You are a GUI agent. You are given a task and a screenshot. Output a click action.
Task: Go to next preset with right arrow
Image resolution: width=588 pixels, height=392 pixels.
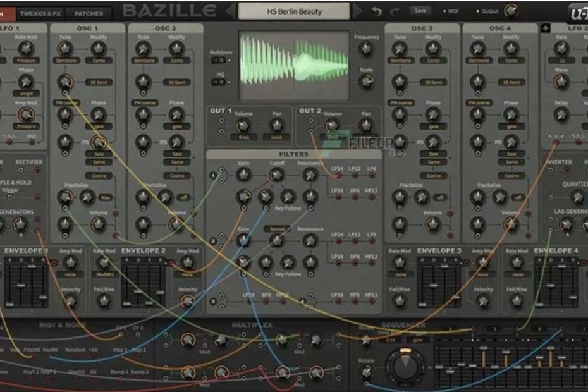tap(358, 11)
